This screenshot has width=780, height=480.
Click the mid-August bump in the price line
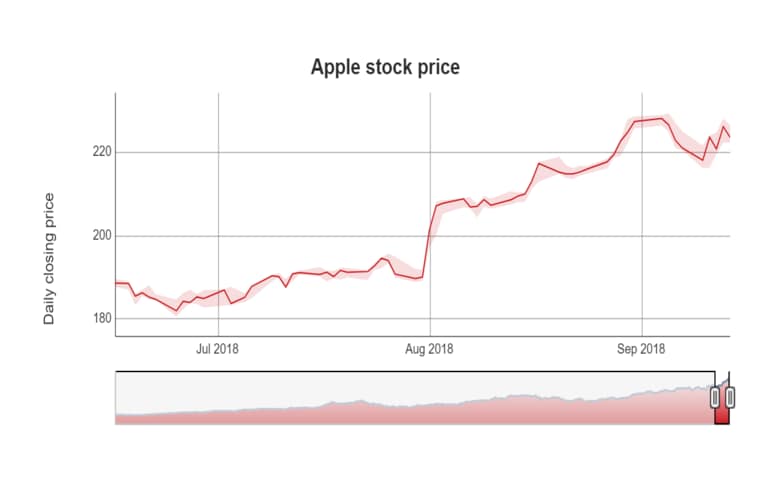pos(540,163)
